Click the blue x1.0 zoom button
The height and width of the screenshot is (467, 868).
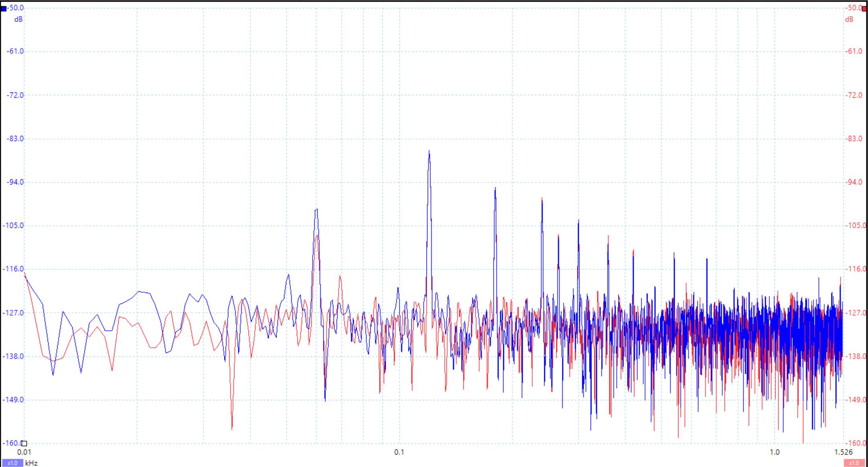(x=12, y=463)
